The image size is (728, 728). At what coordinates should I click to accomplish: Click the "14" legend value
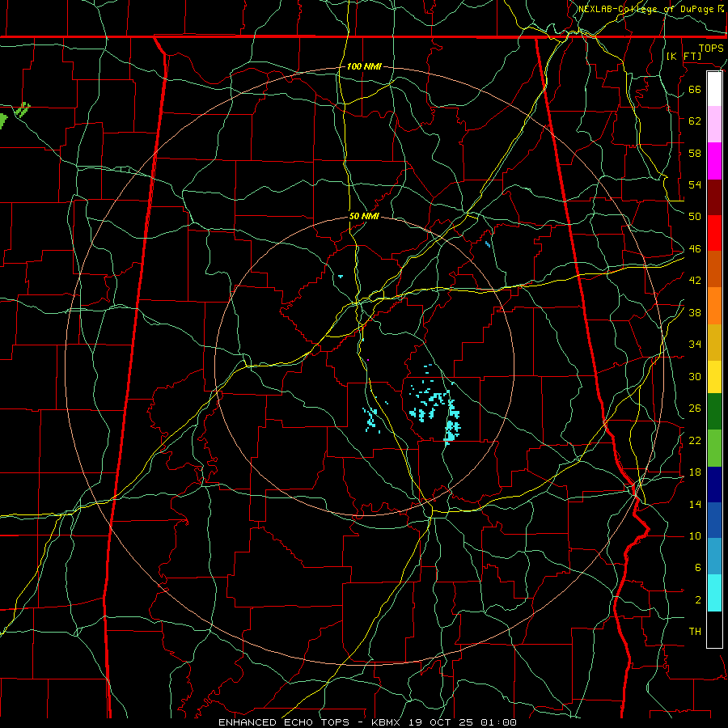point(695,504)
